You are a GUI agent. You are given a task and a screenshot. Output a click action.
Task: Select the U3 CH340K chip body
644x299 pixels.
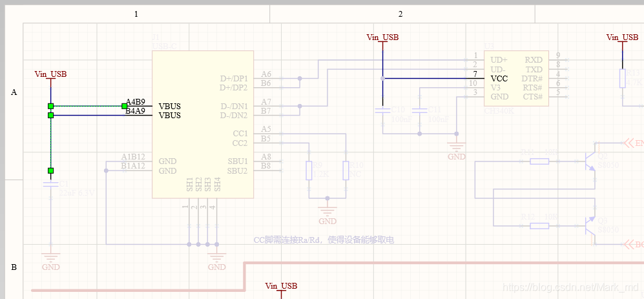(x=516, y=78)
